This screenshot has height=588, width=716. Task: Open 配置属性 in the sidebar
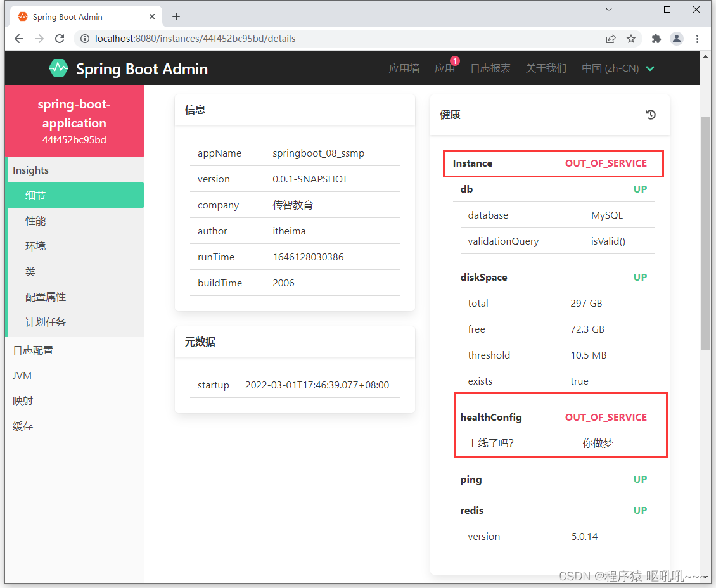(75, 297)
